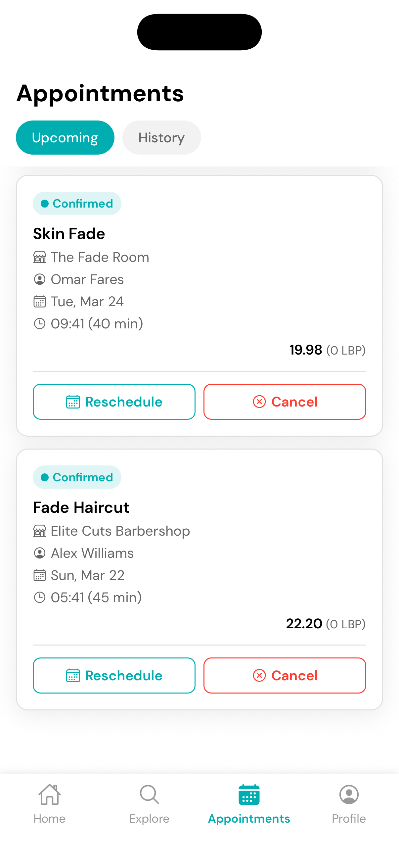
Task: Tap the person icon beside Alex Williams
Action: [x=40, y=553]
